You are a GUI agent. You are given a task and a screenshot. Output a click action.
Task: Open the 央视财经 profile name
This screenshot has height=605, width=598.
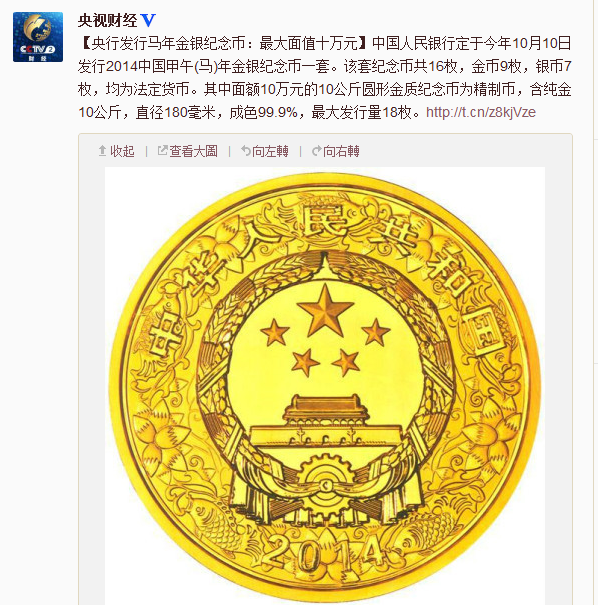[107, 20]
